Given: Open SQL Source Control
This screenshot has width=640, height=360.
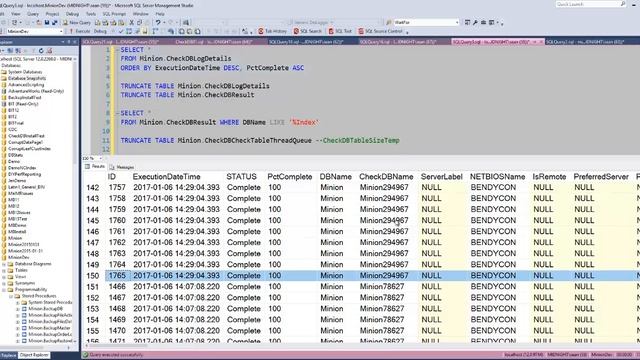Looking at the screenshot, I should click(380, 31).
